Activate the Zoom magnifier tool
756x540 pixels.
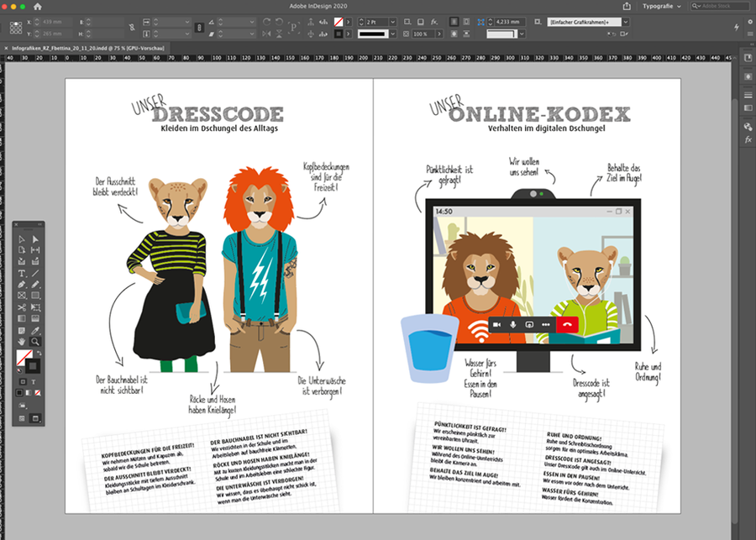35,343
